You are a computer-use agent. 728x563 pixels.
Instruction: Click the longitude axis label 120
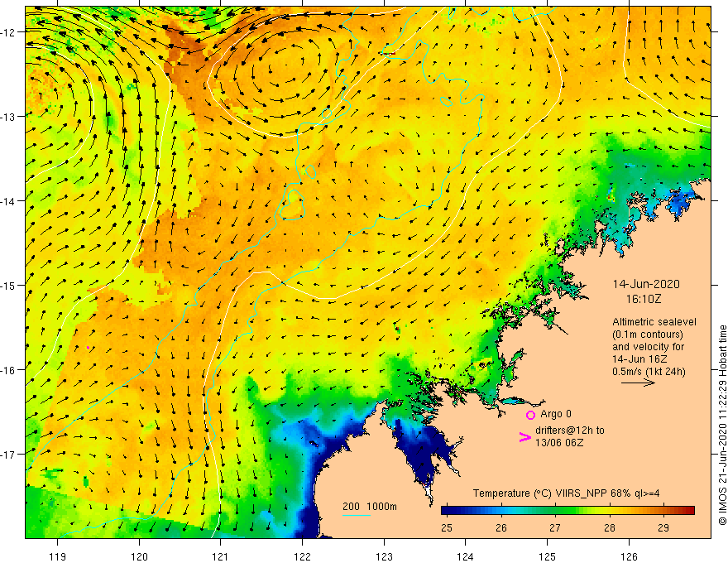coord(139,556)
